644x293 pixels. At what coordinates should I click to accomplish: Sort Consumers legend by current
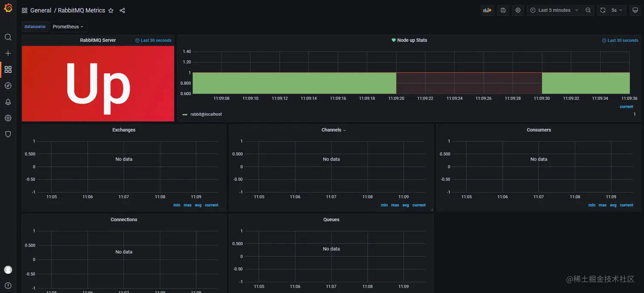point(627,205)
